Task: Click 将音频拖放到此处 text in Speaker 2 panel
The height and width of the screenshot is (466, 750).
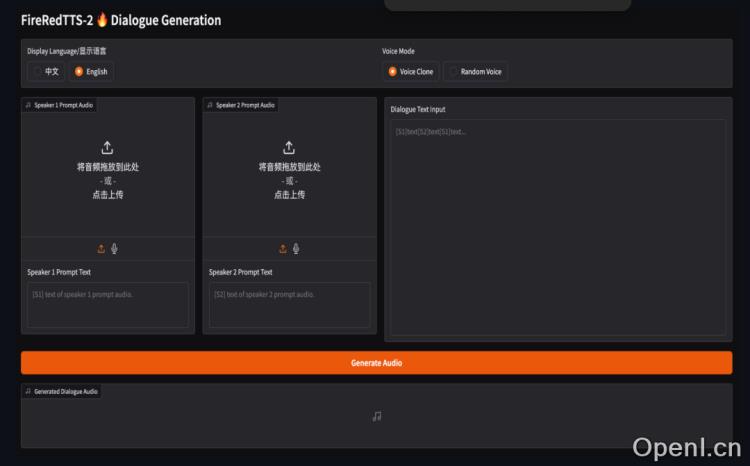Action: pyautogui.click(x=289, y=167)
